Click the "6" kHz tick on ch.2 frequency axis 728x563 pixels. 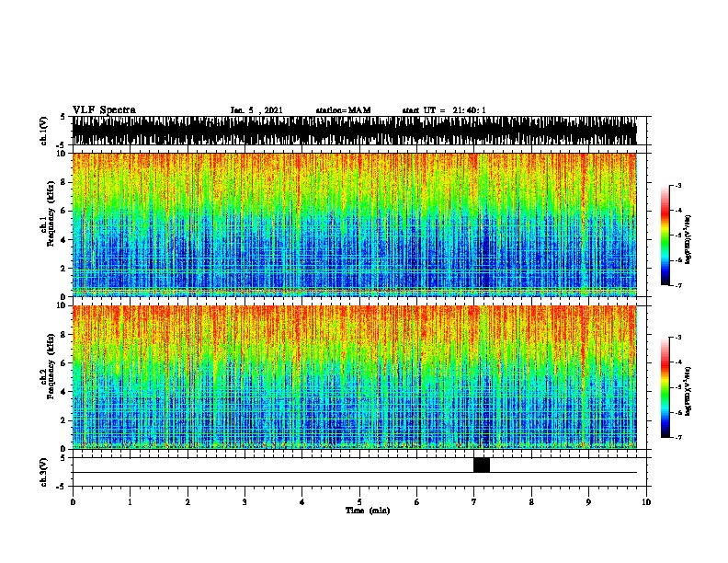tap(63, 363)
